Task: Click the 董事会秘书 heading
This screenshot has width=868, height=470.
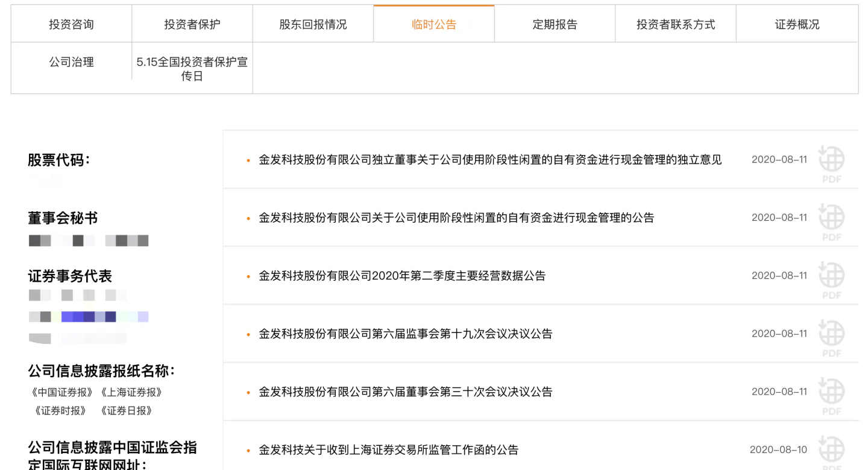Action: point(63,218)
